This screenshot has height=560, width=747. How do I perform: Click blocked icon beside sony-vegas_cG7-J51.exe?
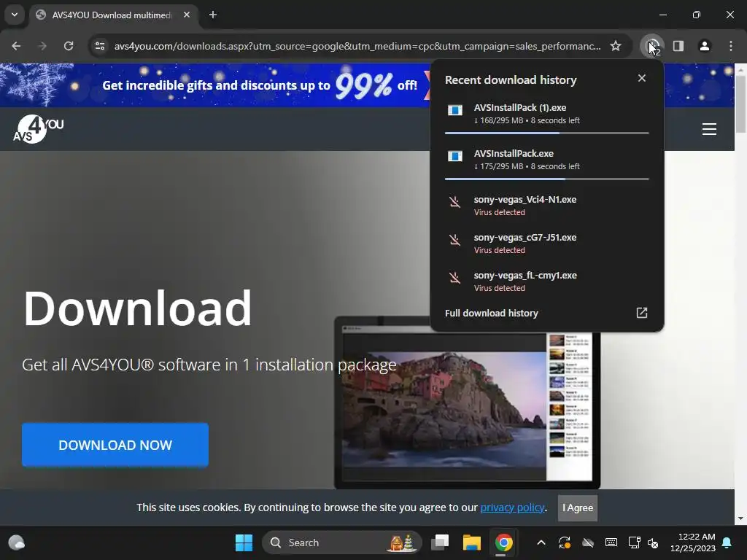tap(455, 239)
